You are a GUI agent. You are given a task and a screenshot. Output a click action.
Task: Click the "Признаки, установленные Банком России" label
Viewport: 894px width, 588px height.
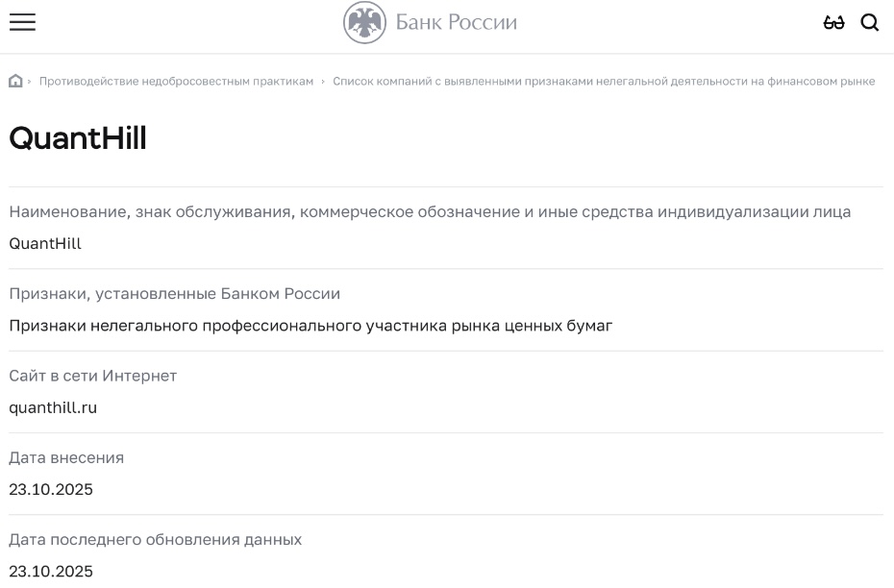pyautogui.click(x=175, y=294)
